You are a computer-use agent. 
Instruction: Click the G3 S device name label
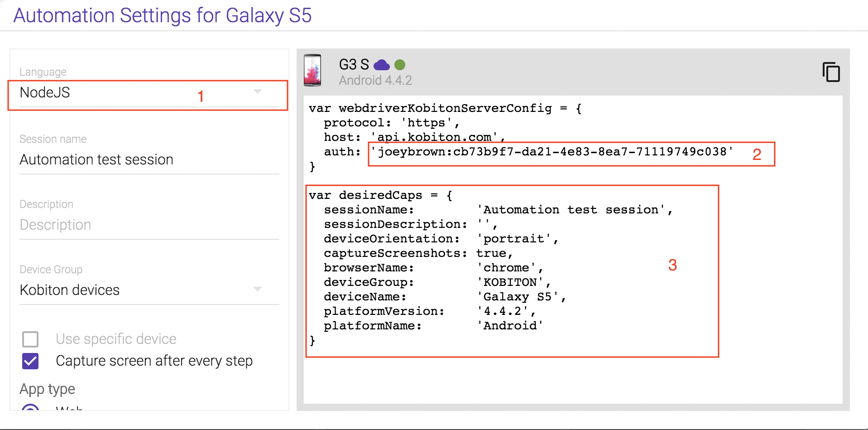click(354, 64)
